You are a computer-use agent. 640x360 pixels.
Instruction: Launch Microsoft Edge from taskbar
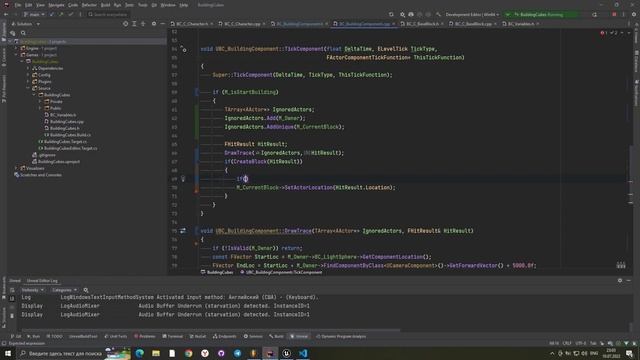[x=140, y=353]
